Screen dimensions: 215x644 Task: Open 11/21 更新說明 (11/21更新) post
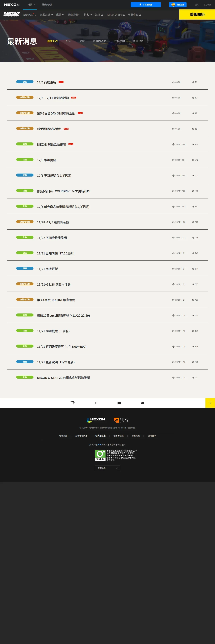(56, 362)
